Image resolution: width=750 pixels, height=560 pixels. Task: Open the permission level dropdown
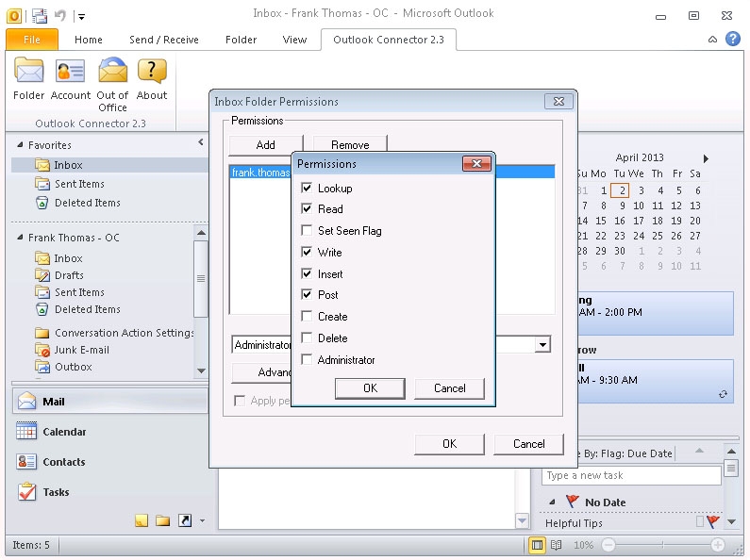click(x=542, y=344)
